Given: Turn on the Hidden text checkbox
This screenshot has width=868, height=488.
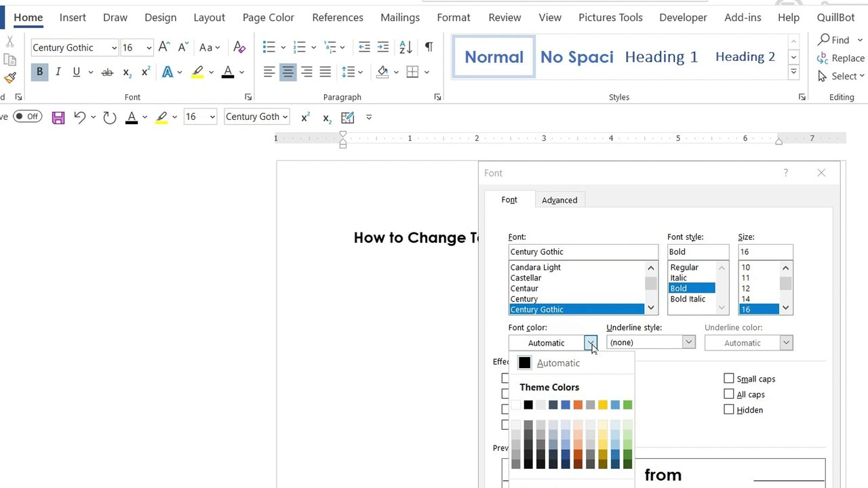Looking at the screenshot, I should click(729, 410).
